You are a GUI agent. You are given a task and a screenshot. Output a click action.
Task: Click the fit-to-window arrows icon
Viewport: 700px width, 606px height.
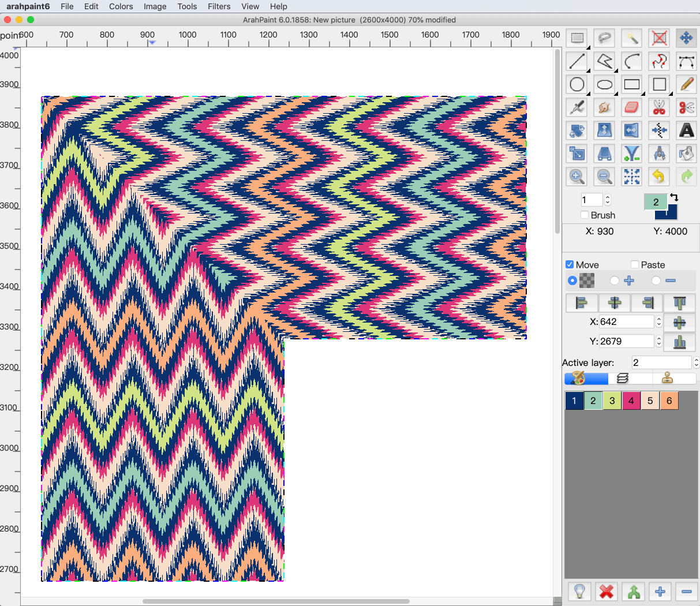tap(632, 176)
